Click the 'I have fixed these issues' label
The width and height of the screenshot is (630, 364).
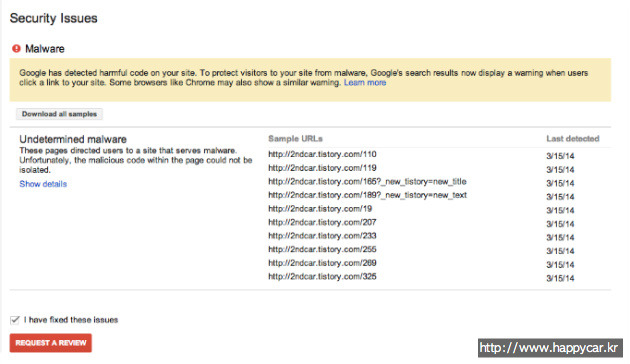click(71, 320)
